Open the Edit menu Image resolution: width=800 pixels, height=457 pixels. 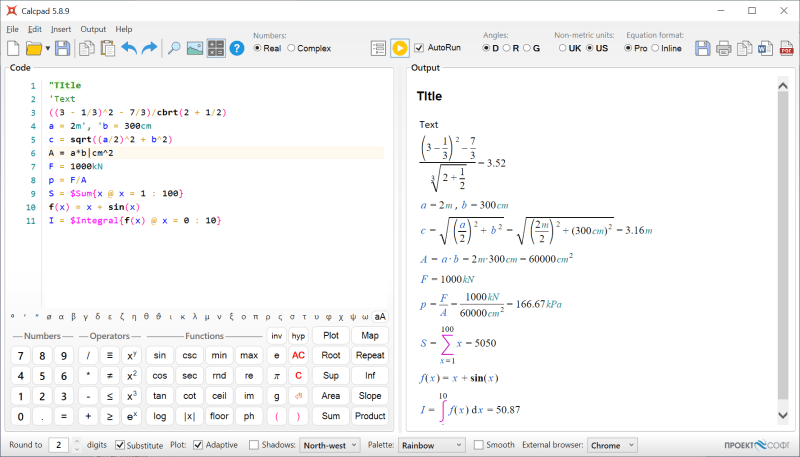click(35, 29)
